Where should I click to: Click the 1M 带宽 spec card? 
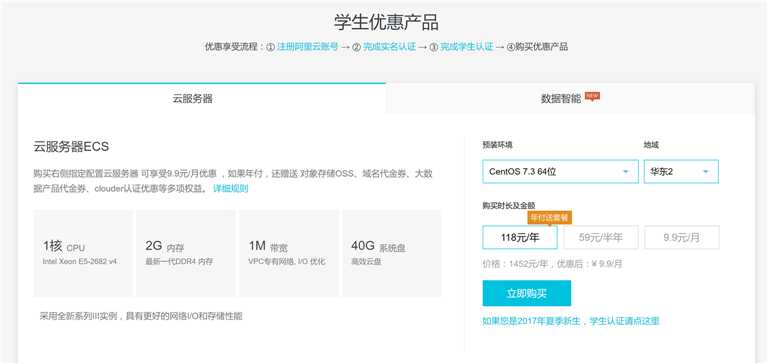(289, 253)
